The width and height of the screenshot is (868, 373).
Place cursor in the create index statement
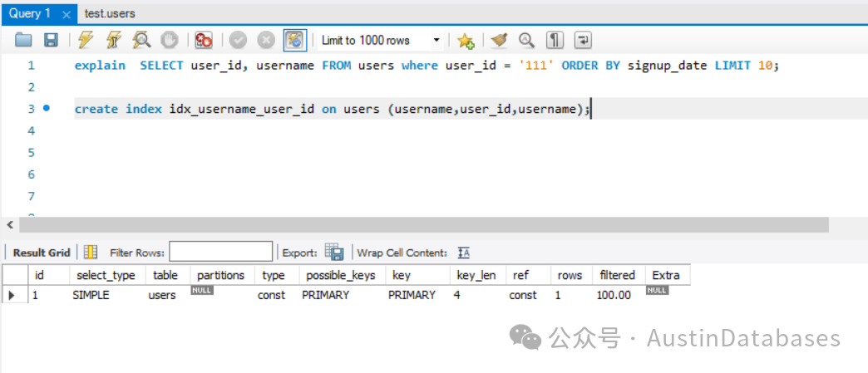332,109
